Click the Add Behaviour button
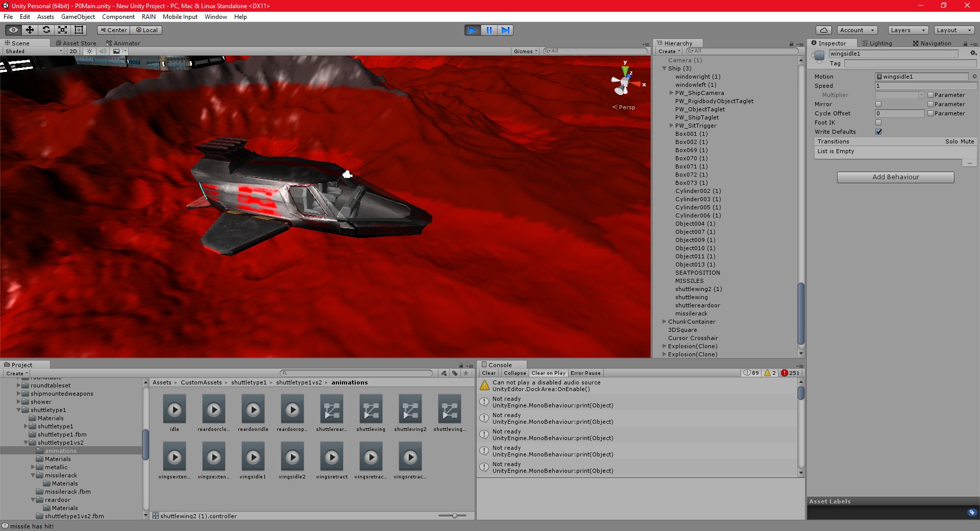 click(895, 177)
